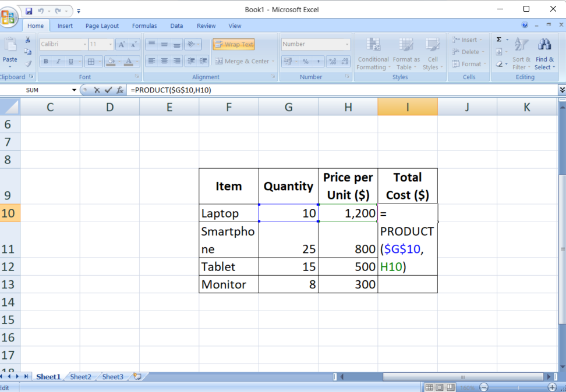Click Format button in Cells group
Viewport: 566px width, 392px height.
point(469,64)
